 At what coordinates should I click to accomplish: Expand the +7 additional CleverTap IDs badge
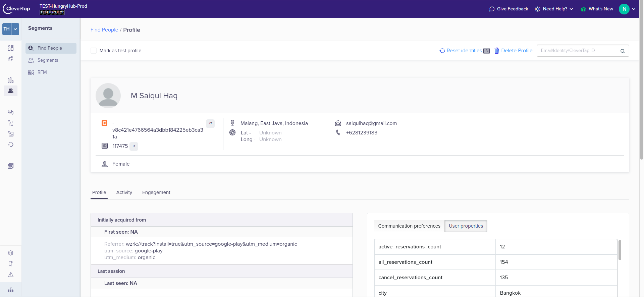pyautogui.click(x=210, y=123)
